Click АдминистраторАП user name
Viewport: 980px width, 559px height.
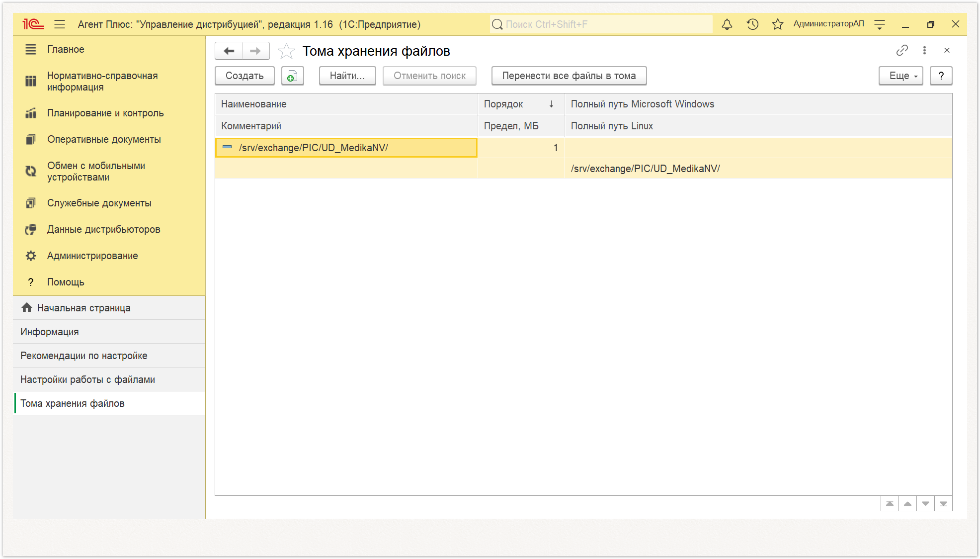click(x=828, y=24)
